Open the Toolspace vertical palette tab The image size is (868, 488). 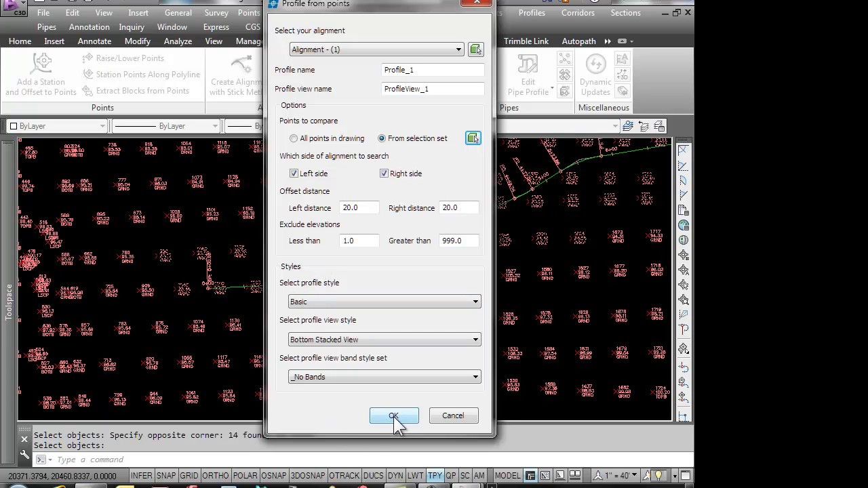(x=9, y=302)
